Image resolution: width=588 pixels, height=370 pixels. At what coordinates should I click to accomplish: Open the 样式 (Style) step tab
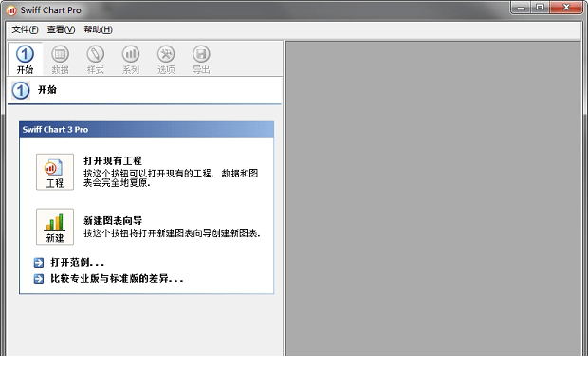95,59
